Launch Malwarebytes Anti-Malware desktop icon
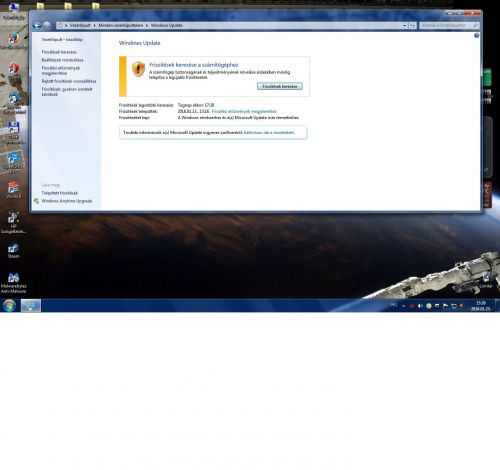Image resolution: width=500 pixels, height=470 pixels. pos(13,277)
